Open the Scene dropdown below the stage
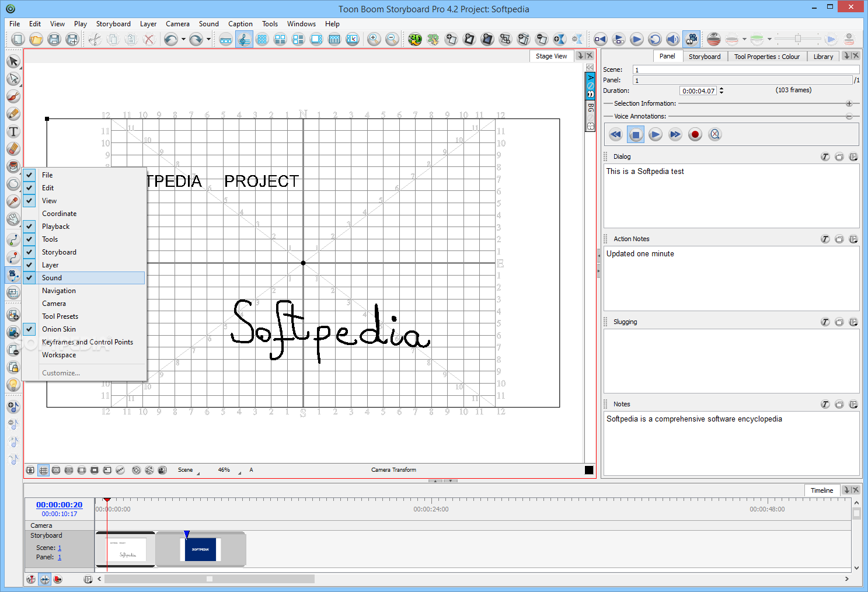The image size is (868, 592). pyautogui.click(x=188, y=470)
